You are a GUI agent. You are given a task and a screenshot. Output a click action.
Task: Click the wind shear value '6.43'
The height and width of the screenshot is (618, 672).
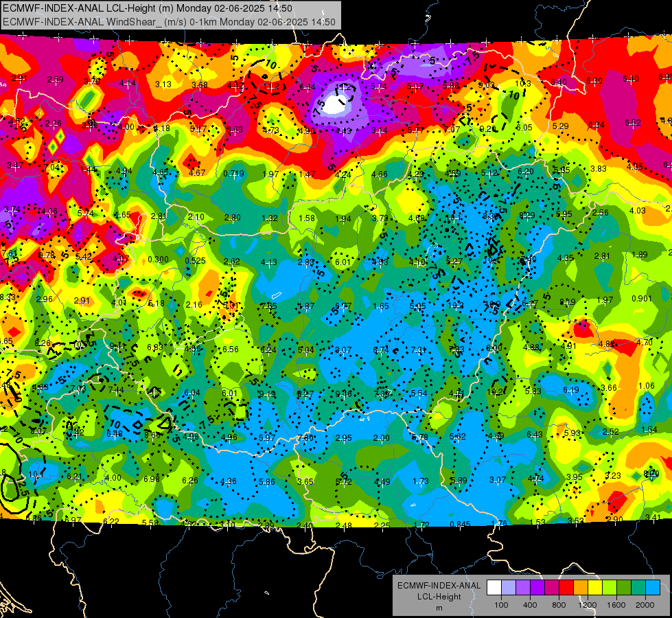535,435
